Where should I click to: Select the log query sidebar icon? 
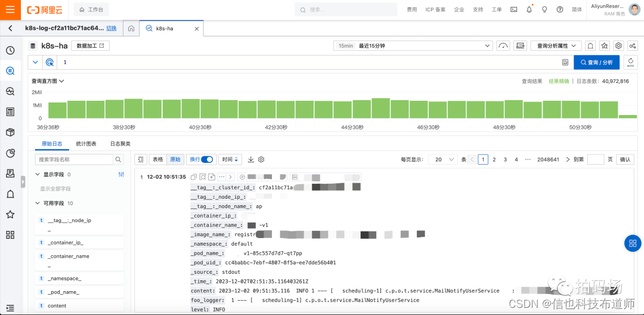10,71
